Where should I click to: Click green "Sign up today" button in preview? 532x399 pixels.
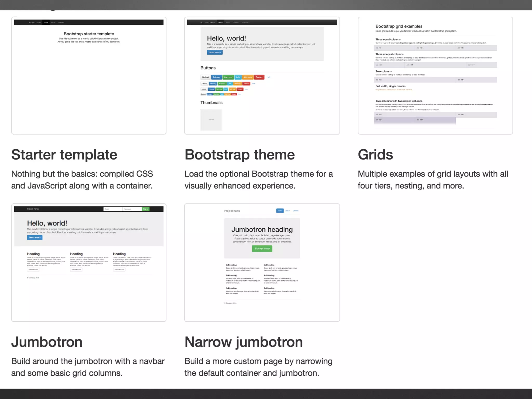pyautogui.click(x=262, y=249)
